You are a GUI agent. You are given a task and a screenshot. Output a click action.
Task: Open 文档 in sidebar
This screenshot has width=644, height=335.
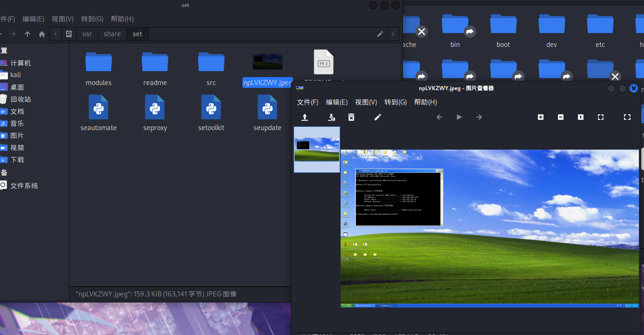click(x=17, y=111)
